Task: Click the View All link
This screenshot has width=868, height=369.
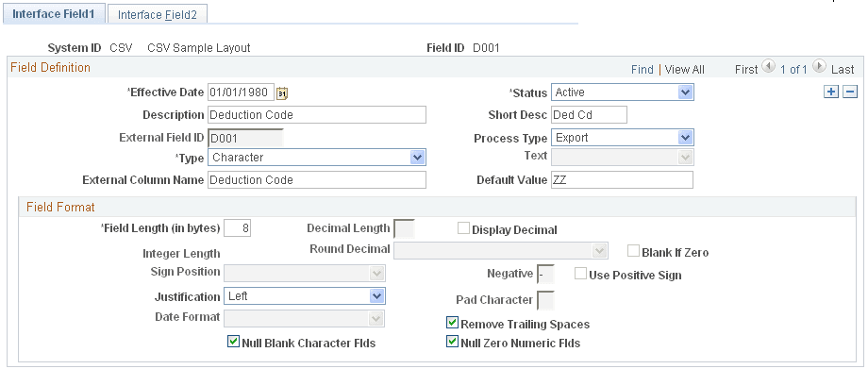Action: (x=684, y=69)
